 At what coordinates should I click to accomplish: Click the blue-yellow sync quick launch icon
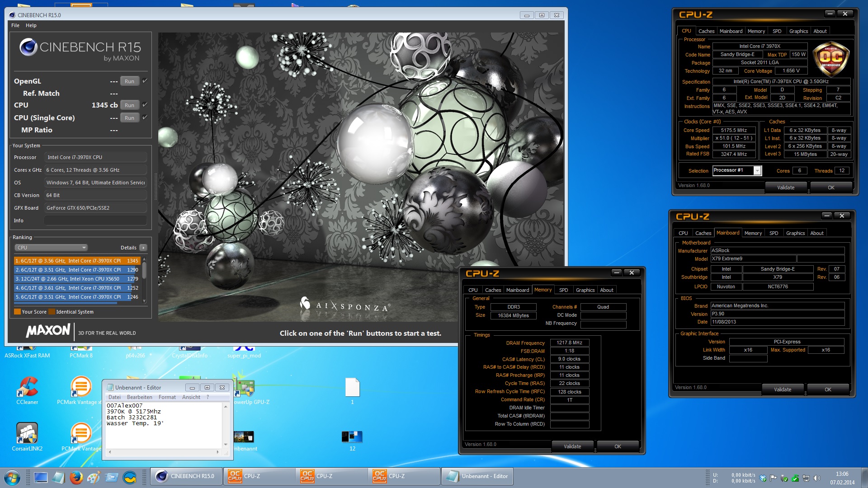130,477
